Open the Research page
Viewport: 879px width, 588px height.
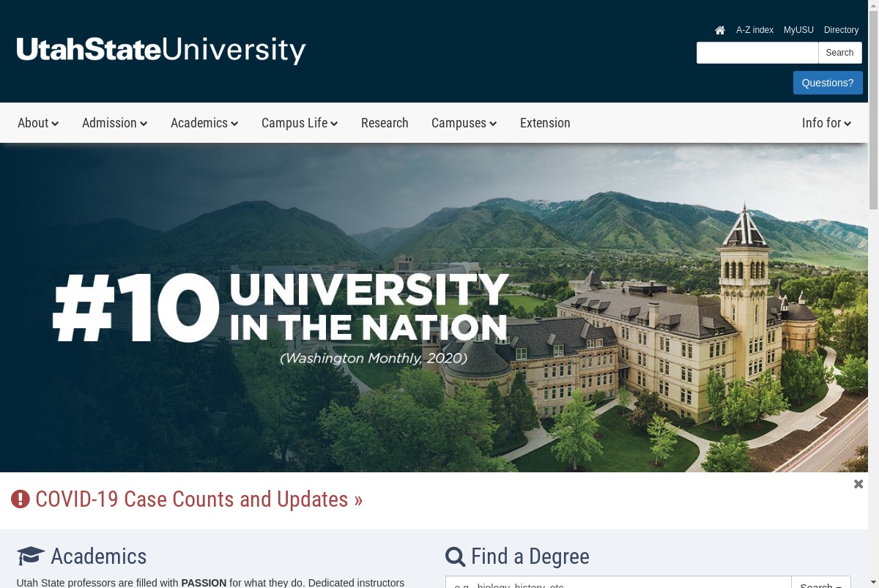[385, 123]
